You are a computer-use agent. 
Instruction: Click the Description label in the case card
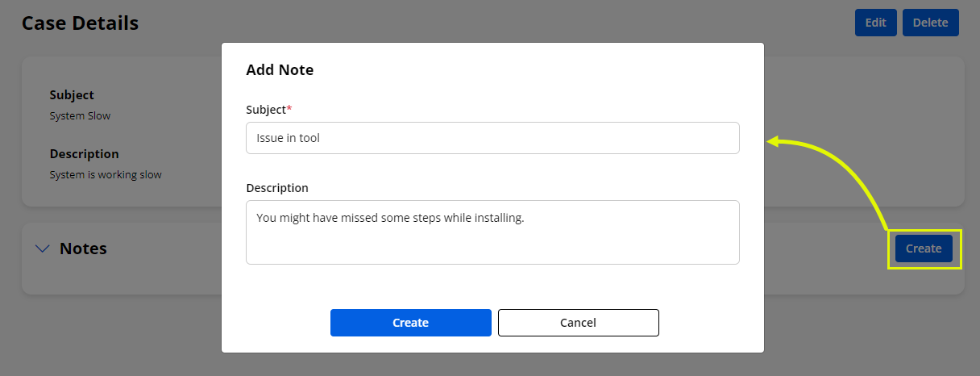tap(84, 154)
